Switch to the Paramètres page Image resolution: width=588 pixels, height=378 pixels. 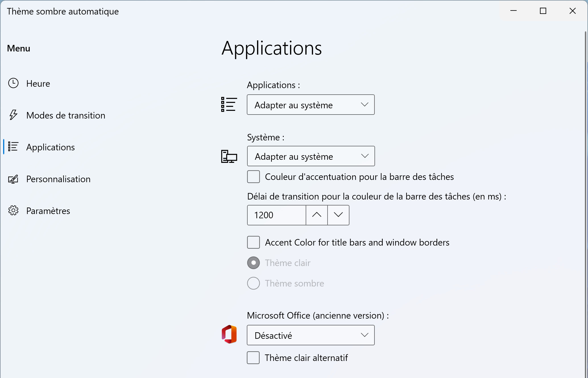pos(48,211)
